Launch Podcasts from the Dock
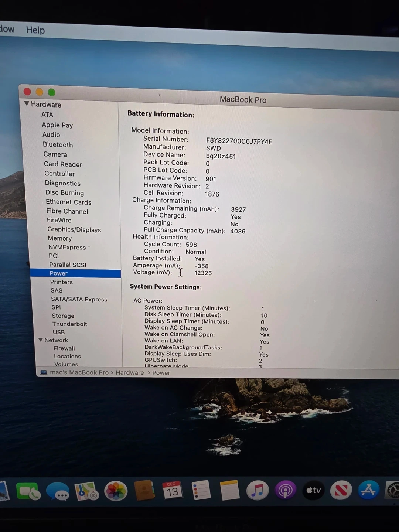Viewport: 399px width, 532px height. 285,490
